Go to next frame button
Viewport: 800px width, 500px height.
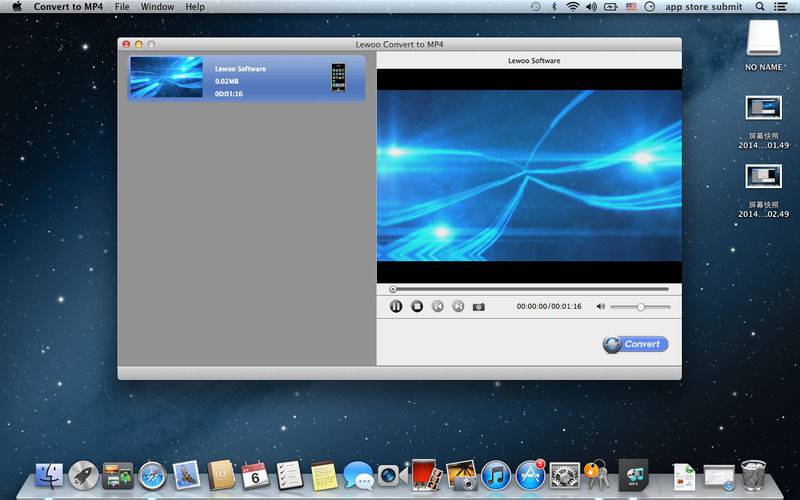[458, 306]
